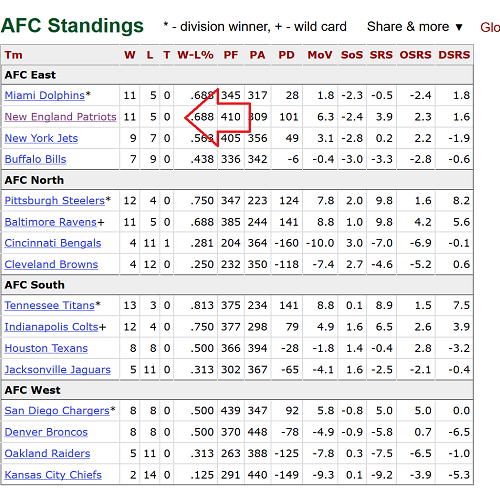Viewport: 500px width, 500px height.
Task: Open the Tennessee Titans team page
Action: tap(50, 305)
